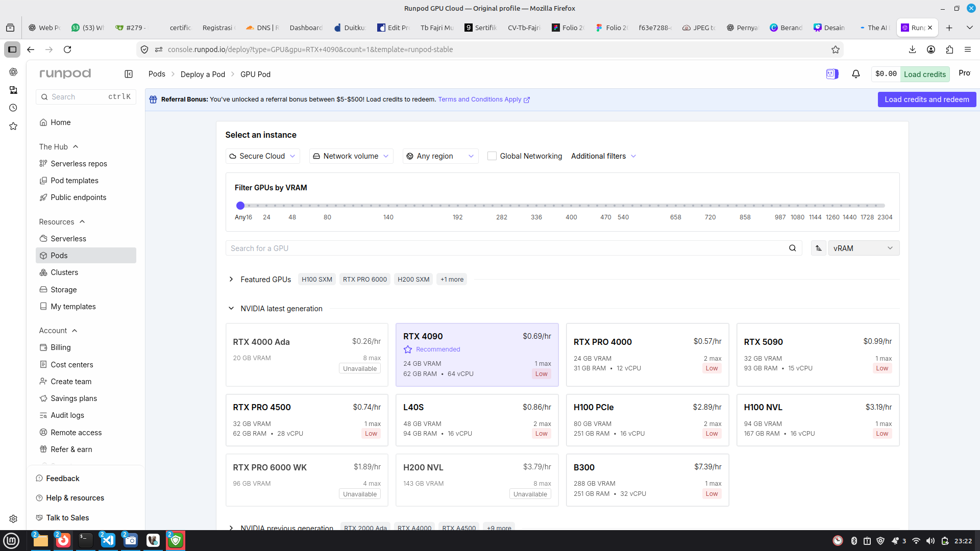Launch the file manager from taskbar

(40, 540)
